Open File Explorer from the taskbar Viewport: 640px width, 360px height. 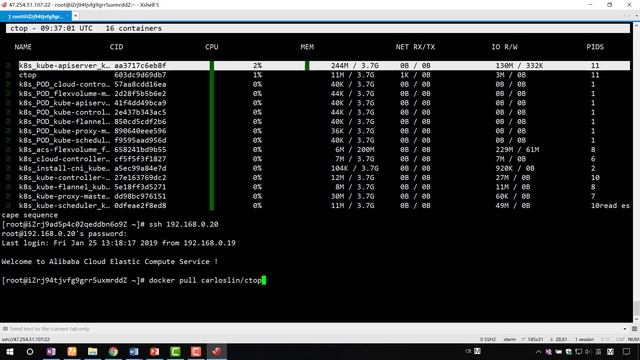(93, 351)
